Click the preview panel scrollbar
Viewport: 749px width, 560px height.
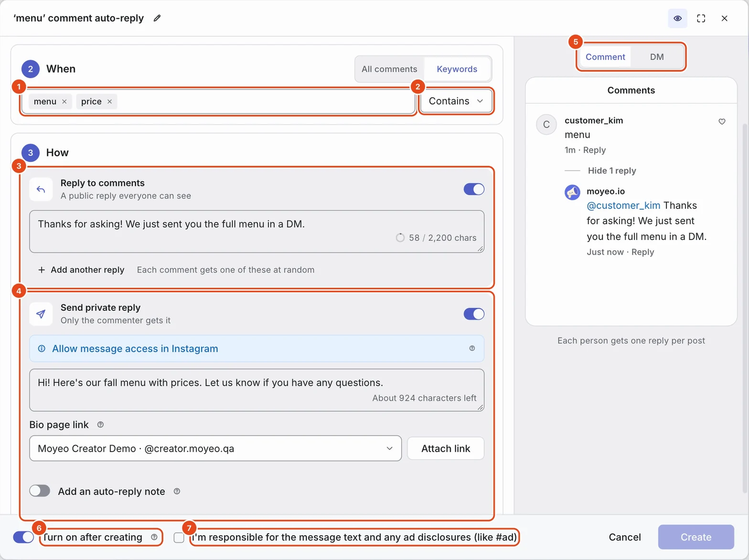coord(745,308)
